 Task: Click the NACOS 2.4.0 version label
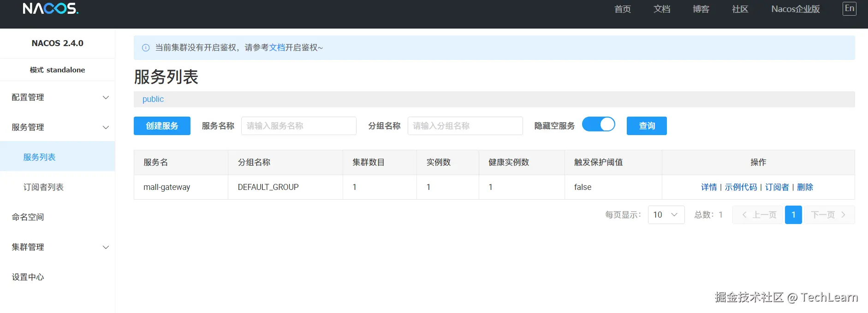click(x=57, y=43)
